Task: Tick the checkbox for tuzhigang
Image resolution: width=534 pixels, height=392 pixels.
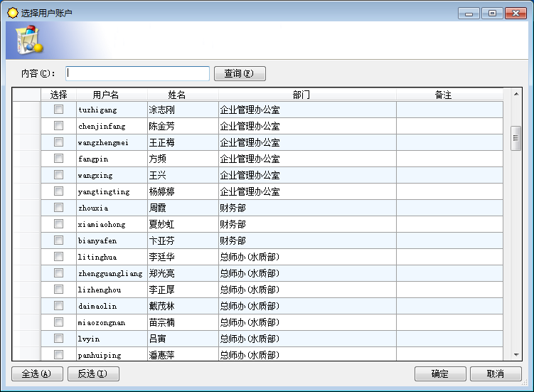Action: coord(58,110)
